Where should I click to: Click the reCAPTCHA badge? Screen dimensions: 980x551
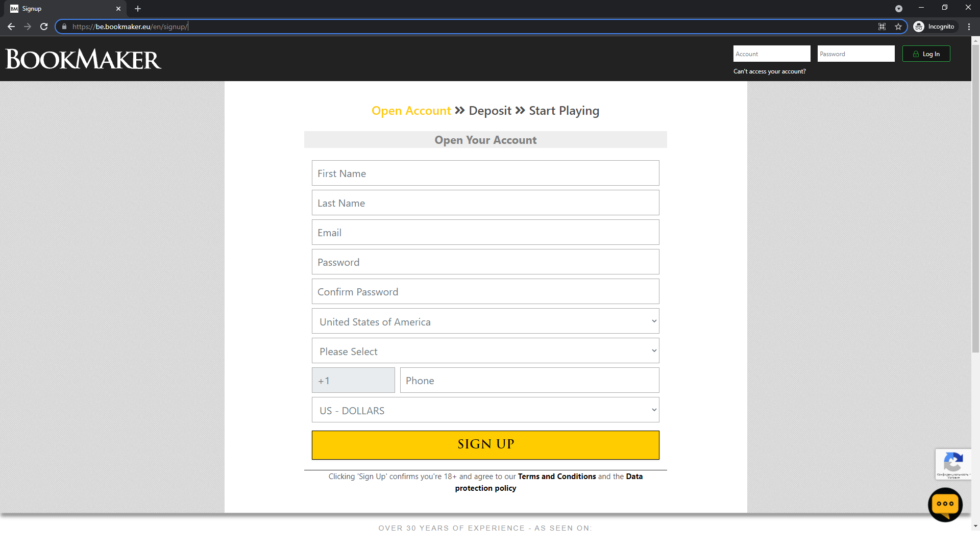point(953,464)
